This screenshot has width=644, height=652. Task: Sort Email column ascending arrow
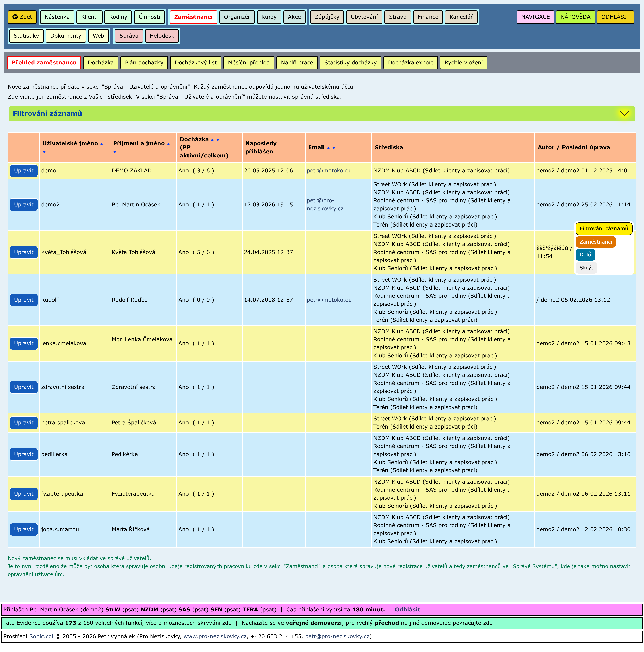click(328, 148)
